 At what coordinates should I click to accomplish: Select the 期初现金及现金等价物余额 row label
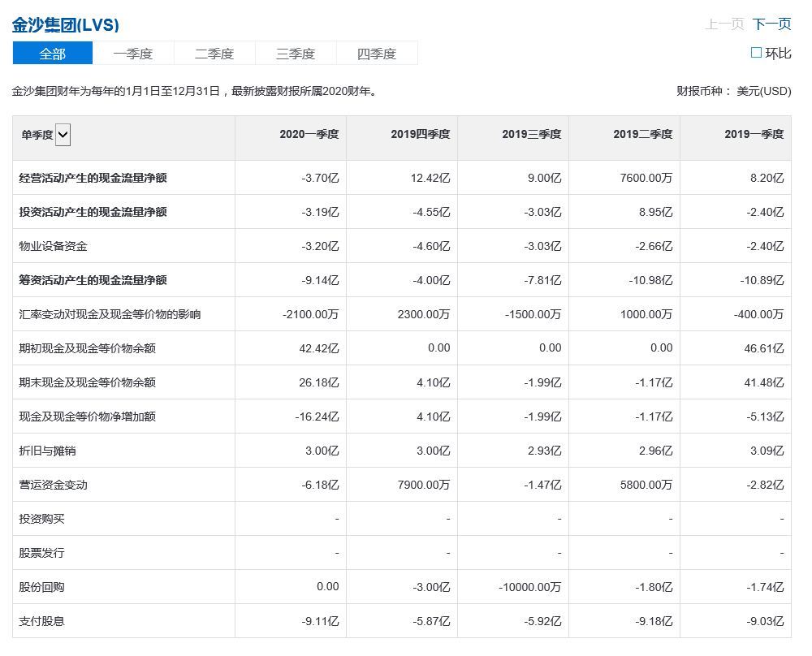click(x=87, y=348)
